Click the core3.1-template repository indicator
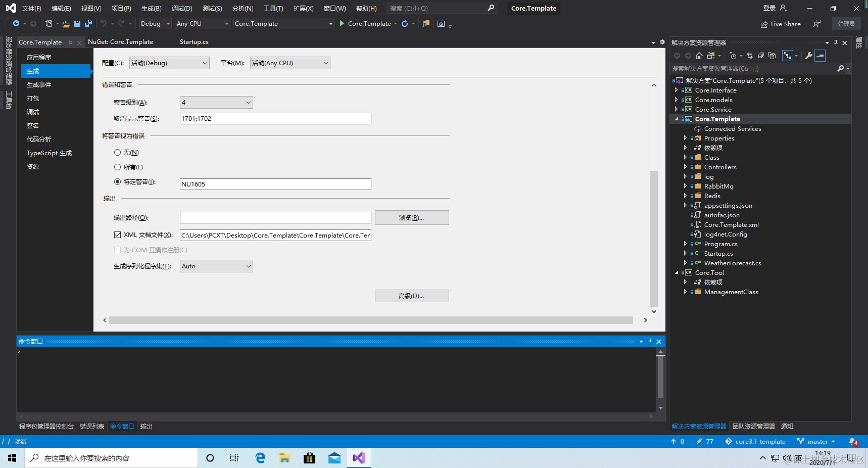The width and height of the screenshot is (868, 468). coord(755,441)
